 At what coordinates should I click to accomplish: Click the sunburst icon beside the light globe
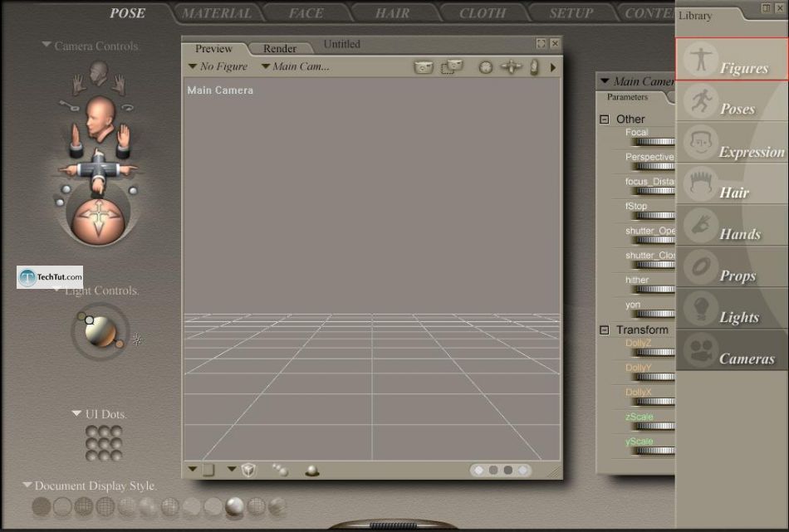[137, 339]
